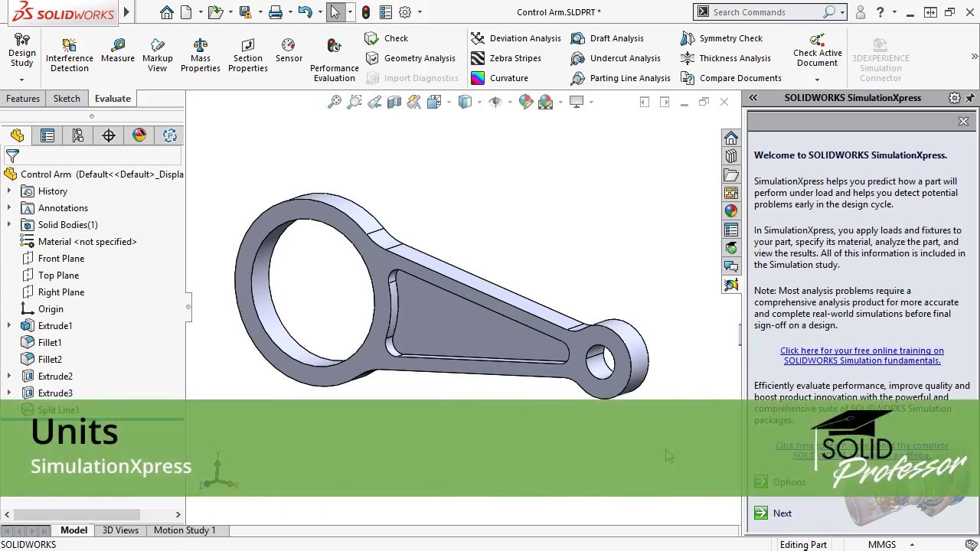Open Thickness Analysis
The width and height of the screenshot is (980, 551).
coord(725,58)
